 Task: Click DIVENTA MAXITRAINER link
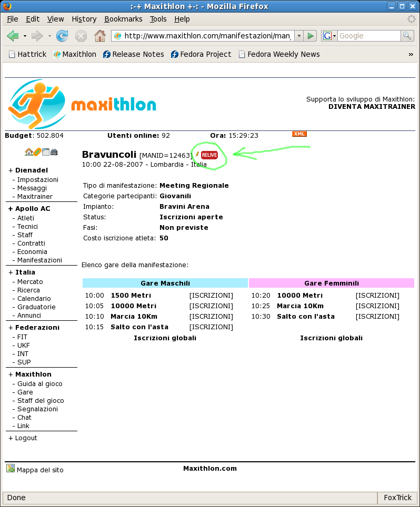tap(372, 106)
